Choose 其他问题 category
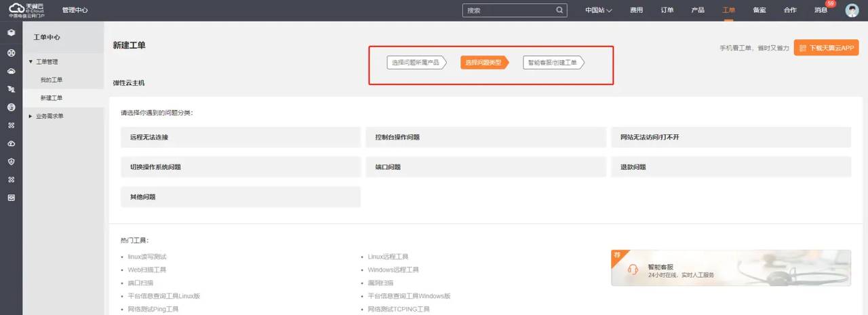 (x=241, y=197)
